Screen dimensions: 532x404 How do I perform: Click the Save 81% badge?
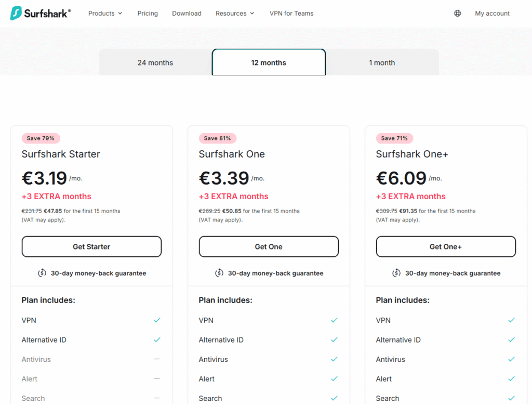coord(217,138)
